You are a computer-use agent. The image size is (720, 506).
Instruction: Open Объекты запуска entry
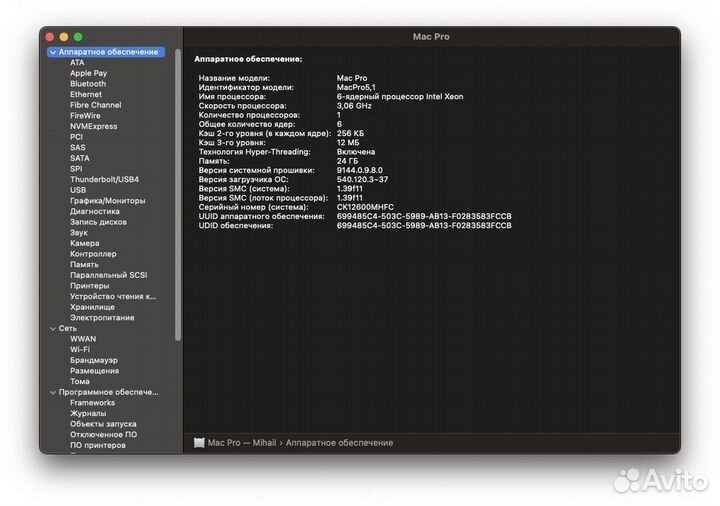[x=103, y=424]
